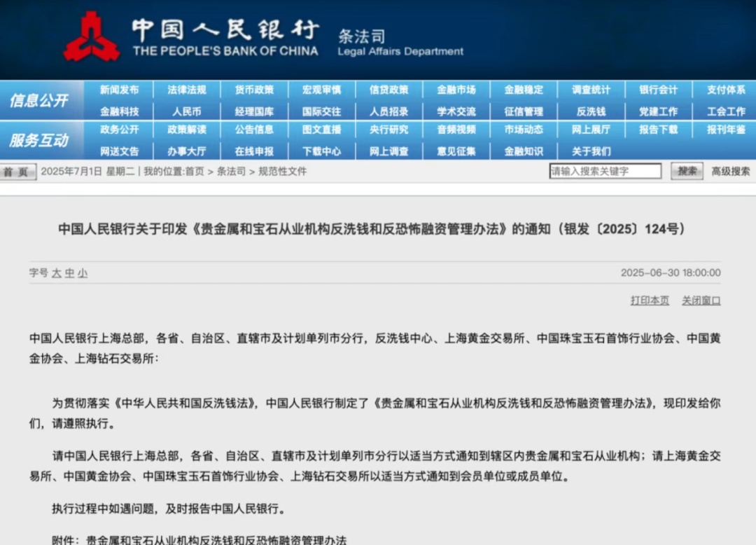
Task: Click the search keyword input field
Action: point(605,170)
